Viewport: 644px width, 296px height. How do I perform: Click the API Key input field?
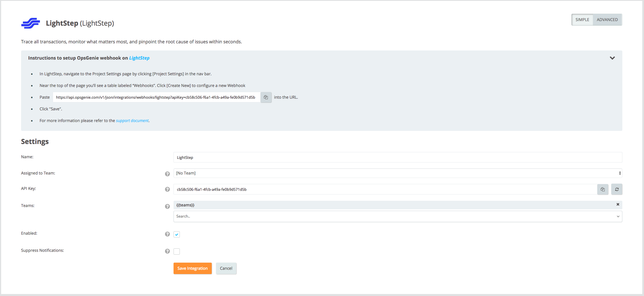(385, 189)
